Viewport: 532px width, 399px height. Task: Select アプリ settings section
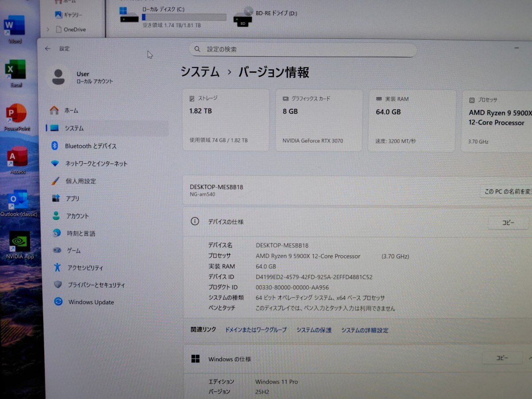[74, 198]
